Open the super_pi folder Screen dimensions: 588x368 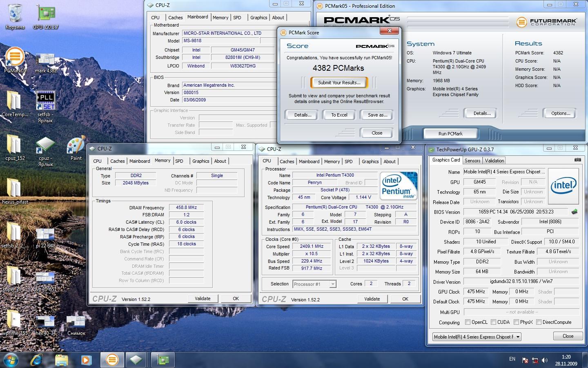pyautogui.click(x=15, y=279)
